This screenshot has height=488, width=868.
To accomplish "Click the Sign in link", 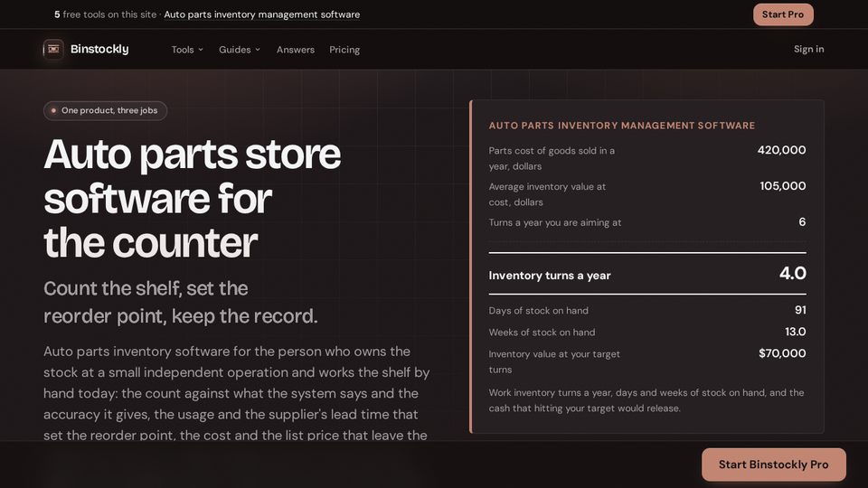I will (808, 49).
